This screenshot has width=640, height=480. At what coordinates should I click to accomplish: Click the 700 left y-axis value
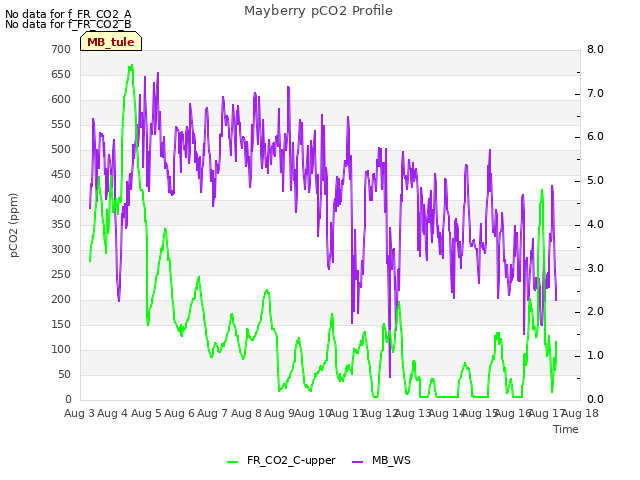(61, 49)
